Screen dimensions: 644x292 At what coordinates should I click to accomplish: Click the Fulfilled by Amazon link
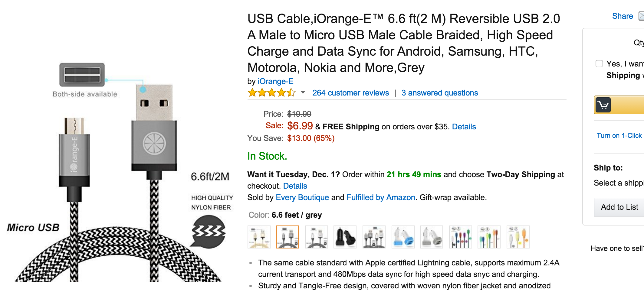(x=381, y=197)
